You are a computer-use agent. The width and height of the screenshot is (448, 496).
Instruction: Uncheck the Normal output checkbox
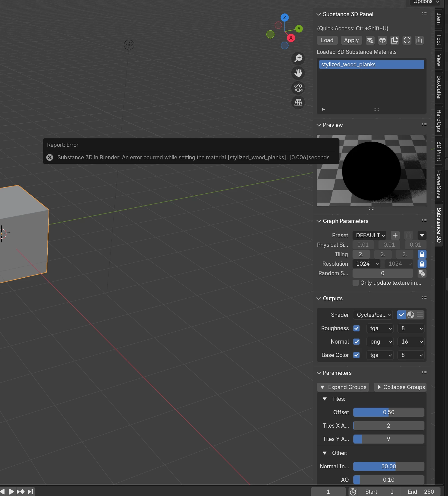tap(356, 342)
